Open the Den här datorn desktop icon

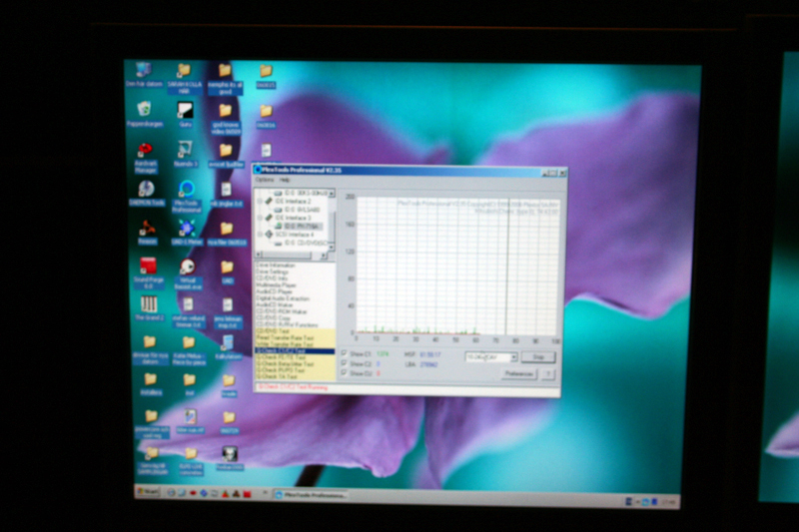click(144, 74)
